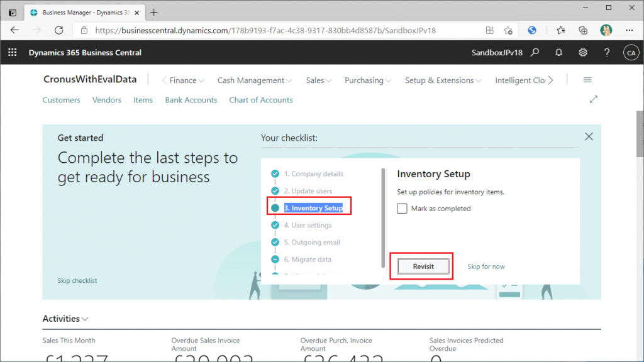This screenshot has width=644, height=362.
Task: Click the SandboxJPv18 environment name
Action: [497, 53]
